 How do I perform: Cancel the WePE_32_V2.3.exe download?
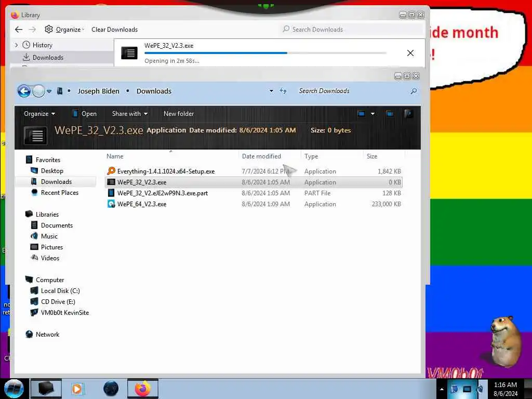pos(410,53)
